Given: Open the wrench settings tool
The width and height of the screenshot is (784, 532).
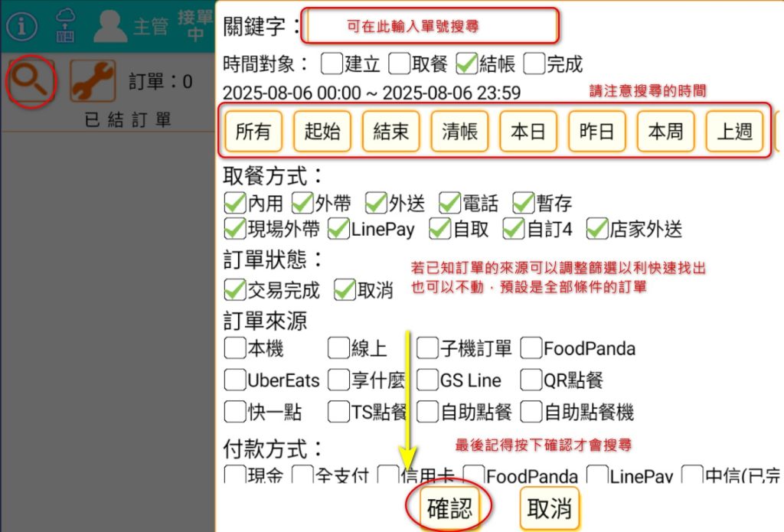Looking at the screenshot, I should pyautogui.click(x=93, y=81).
